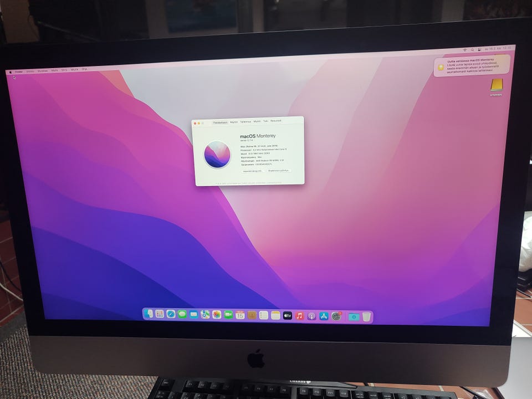
Task: Open the App Store in the Dock
Action: [x=324, y=316]
